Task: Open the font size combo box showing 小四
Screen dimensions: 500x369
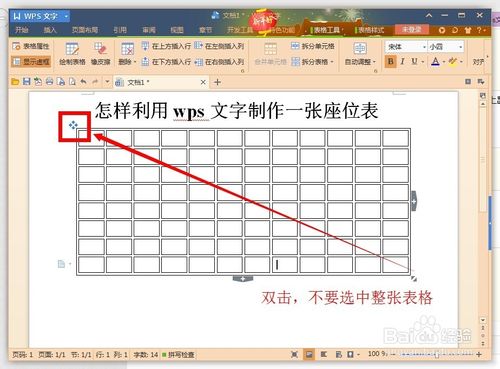Action: tap(446, 47)
